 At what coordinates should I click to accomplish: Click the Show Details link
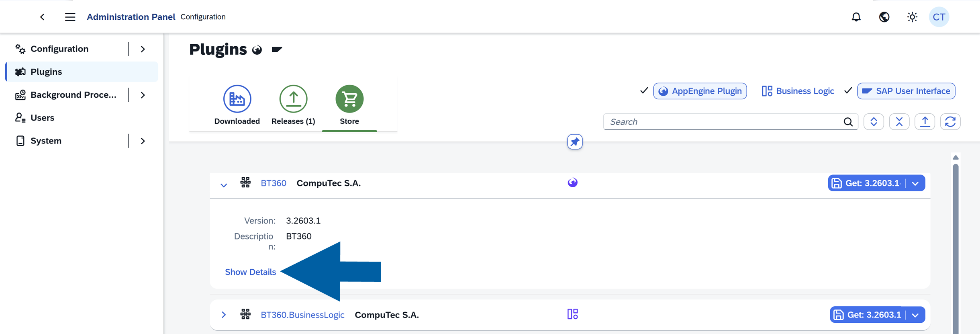pyautogui.click(x=250, y=272)
